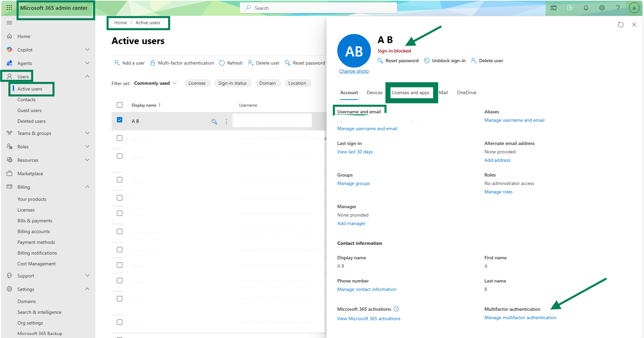Image resolution: width=644 pixels, height=338 pixels.
Task: Click the AB profile photo avatar
Action: (354, 51)
